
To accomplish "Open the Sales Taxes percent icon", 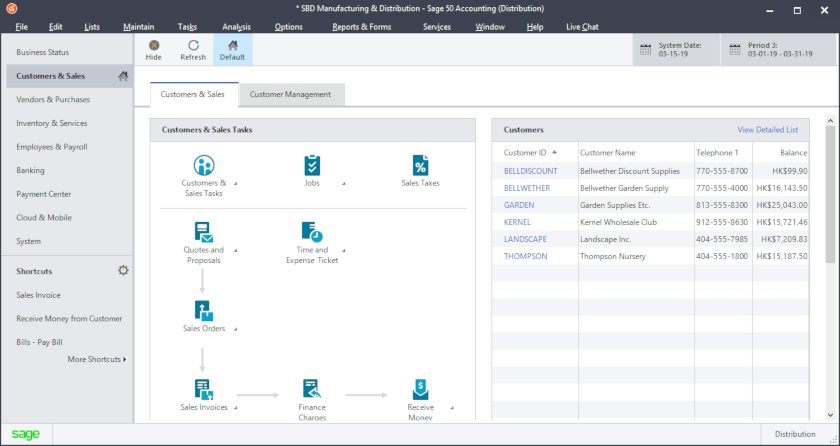I will (421, 165).
